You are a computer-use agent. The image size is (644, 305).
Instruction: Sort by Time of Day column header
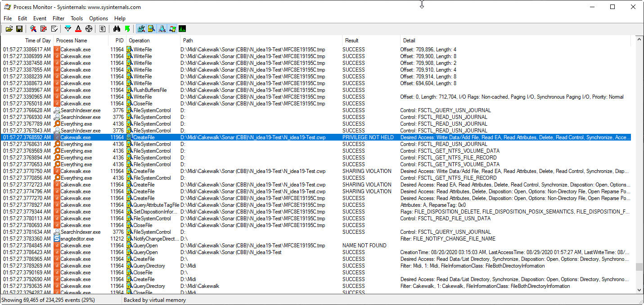point(27,41)
